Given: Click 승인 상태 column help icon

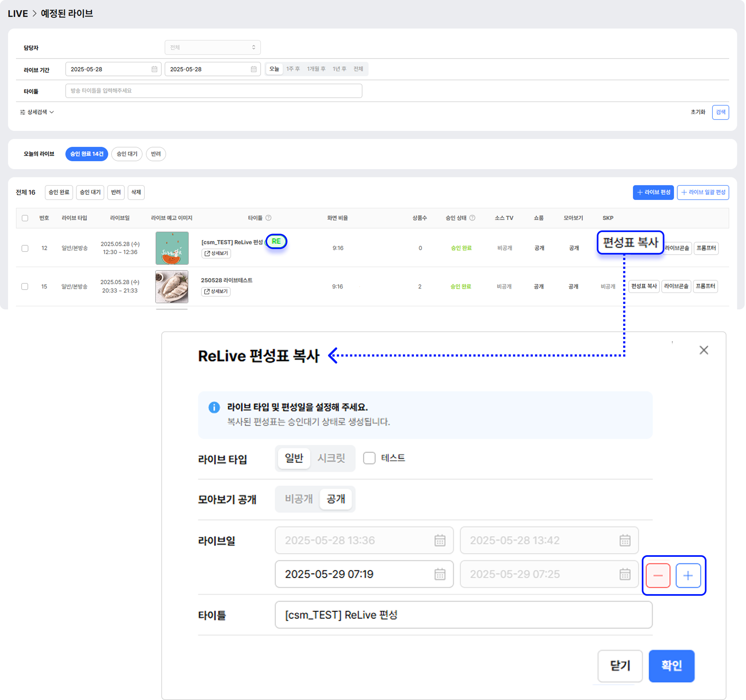Looking at the screenshot, I should click(473, 218).
